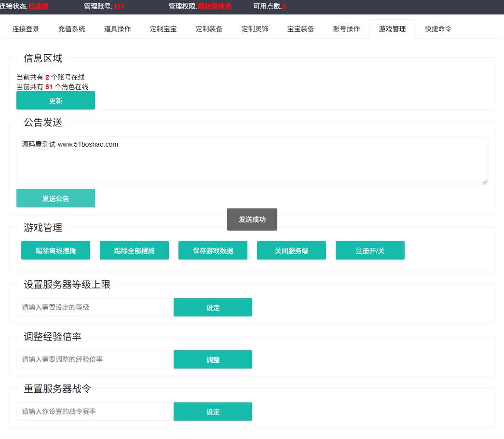The image size is (504, 439).
Task: Open the 充值系统 tab
Action: 72,29
